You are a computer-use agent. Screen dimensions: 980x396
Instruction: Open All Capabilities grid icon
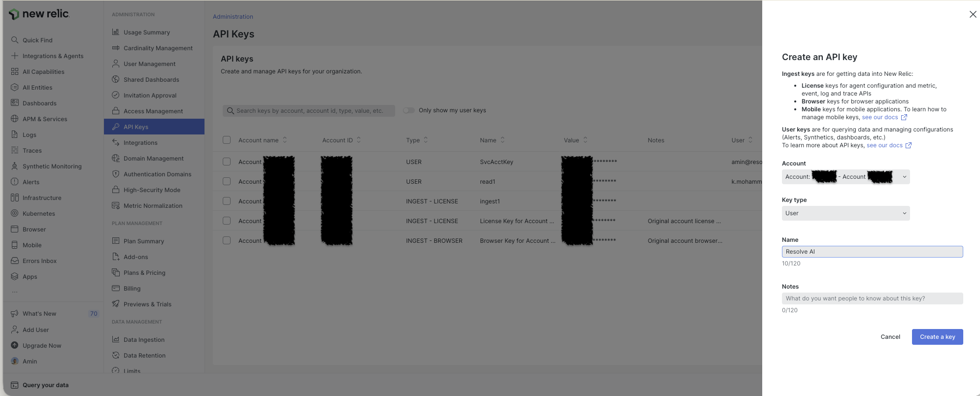coord(15,71)
